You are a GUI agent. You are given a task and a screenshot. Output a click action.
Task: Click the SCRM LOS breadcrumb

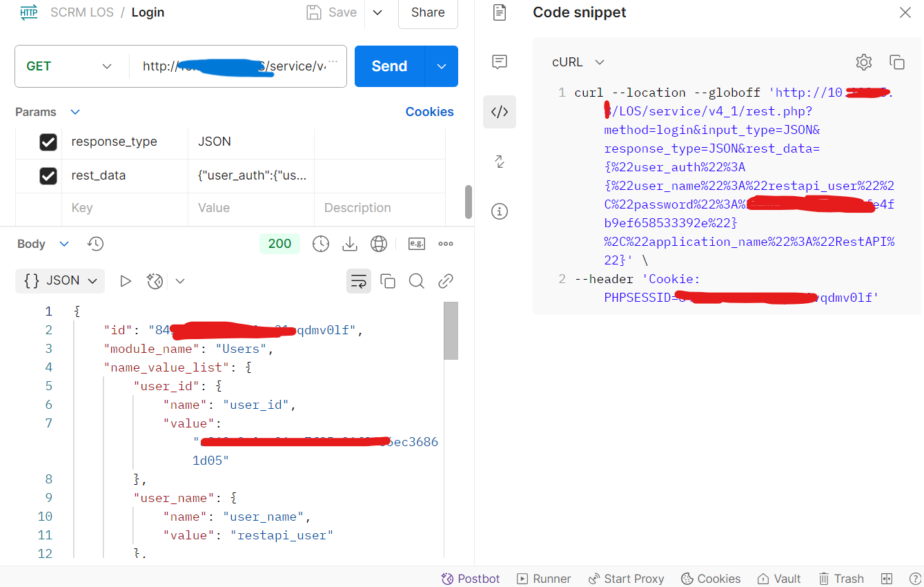tap(82, 12)
